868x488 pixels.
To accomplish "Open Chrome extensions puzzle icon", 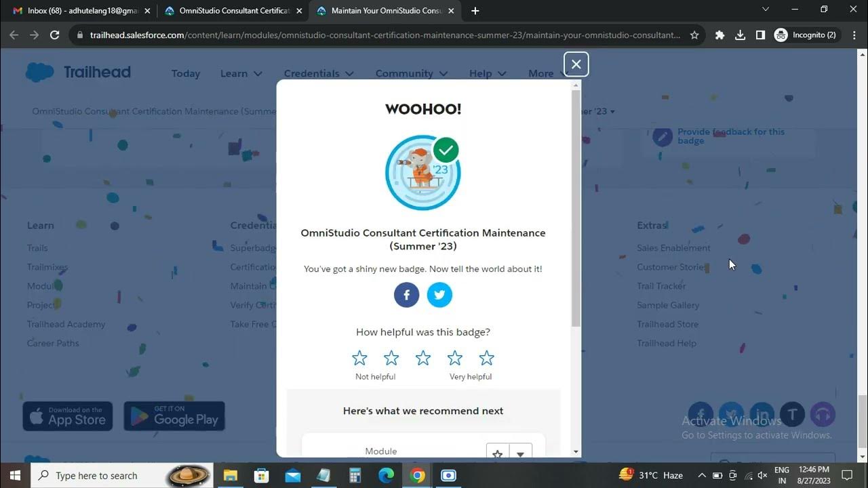I will 719,35.
